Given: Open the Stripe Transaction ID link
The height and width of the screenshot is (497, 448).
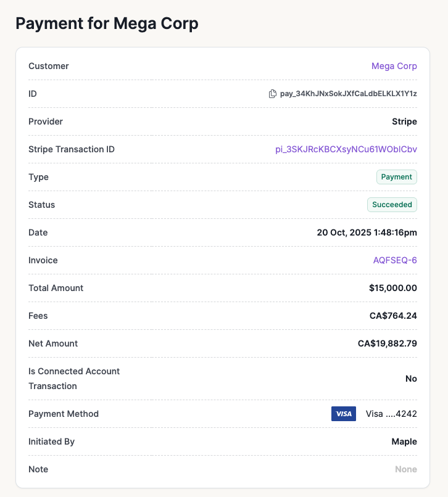Looking at the screenshot, I should tap(346, 149).
